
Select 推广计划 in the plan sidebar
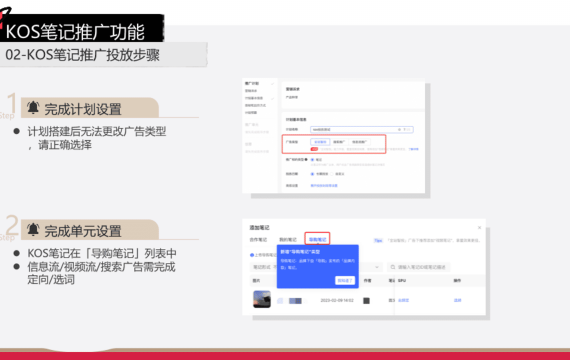(x=252, y=84)
